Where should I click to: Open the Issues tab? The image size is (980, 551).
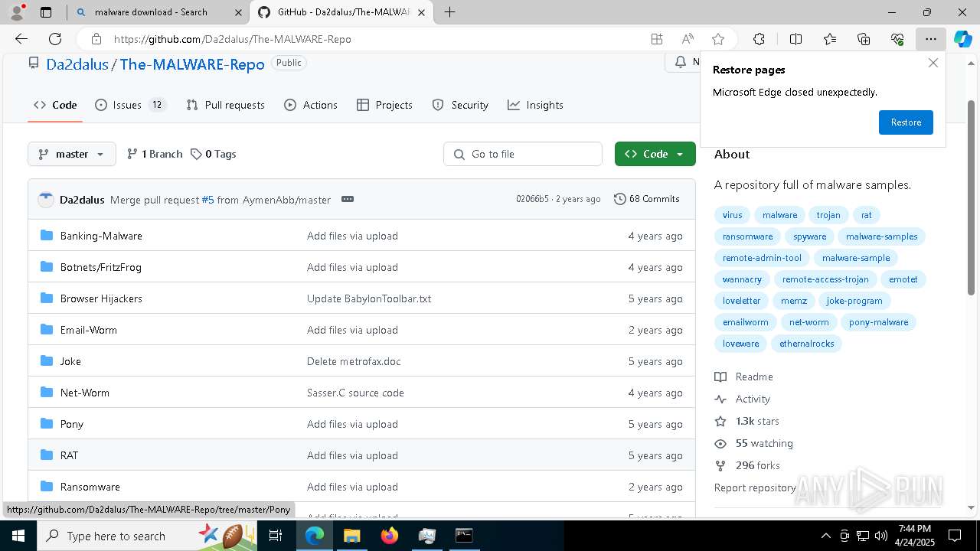[x=130, y=105]
